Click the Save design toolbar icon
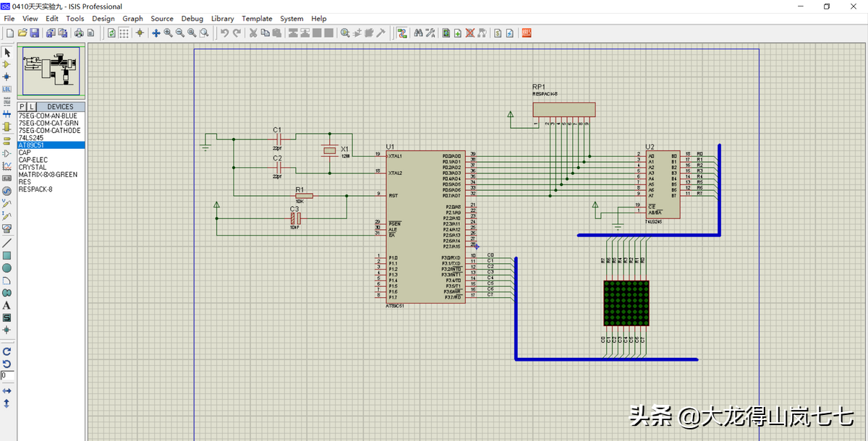This screenshot has height=441, width=868. pyautogui.click(x=34, y=33)
